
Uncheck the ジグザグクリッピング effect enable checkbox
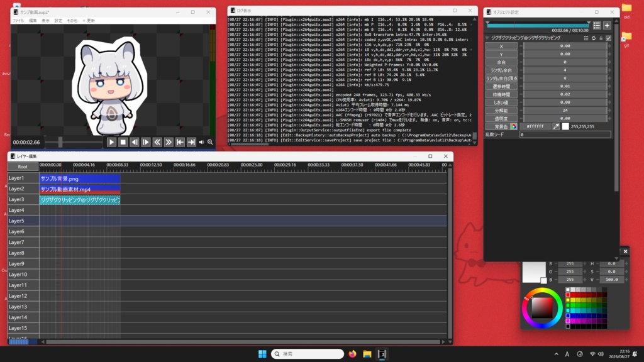pyautogui.click(x=609, y=38)
